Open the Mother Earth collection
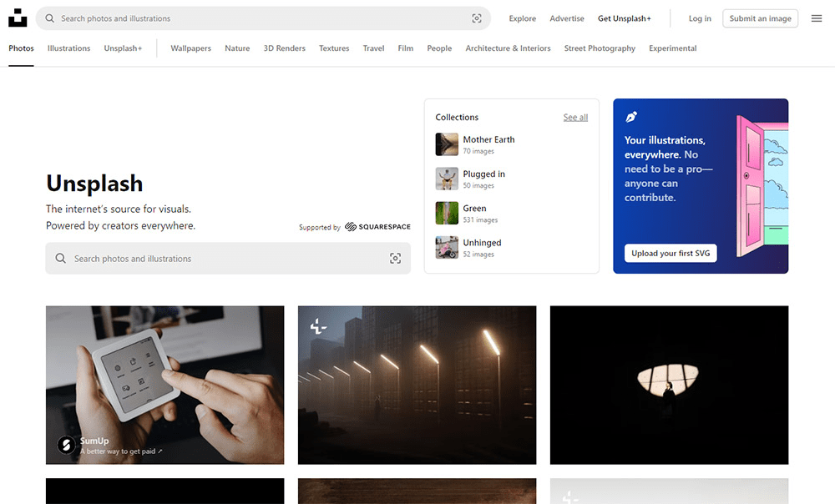835x504 pixels. [x=489, y=139]
